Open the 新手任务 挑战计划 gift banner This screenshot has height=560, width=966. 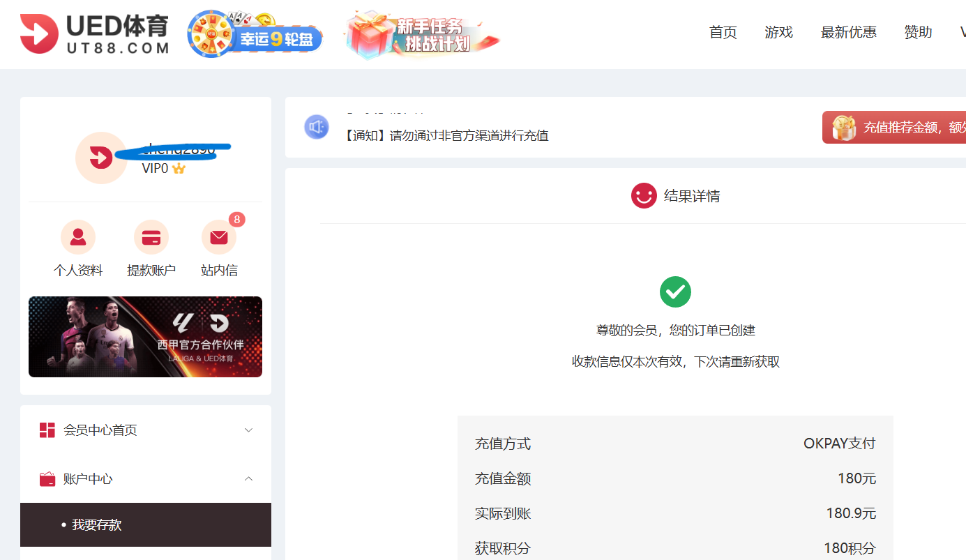423,35
